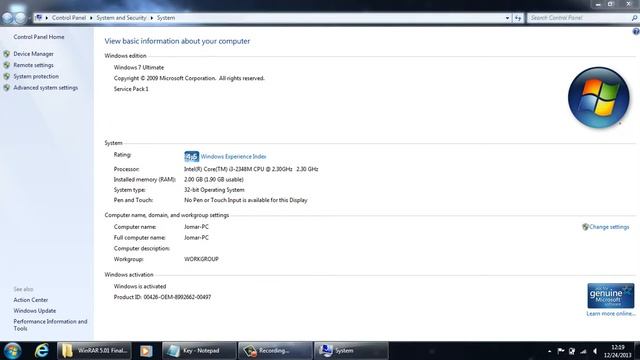This screenshot has width=640, height=360.
Task: Click the genuine Microsoft software badge
Action: (611, 296)
